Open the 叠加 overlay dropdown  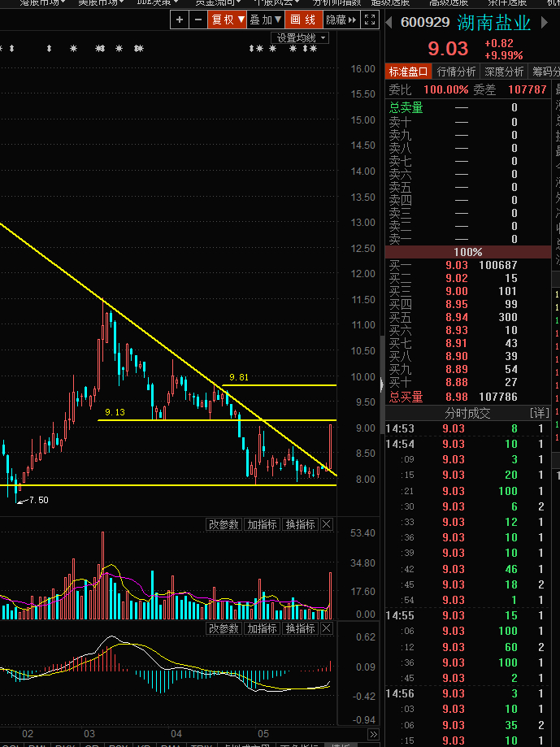click(266, 20)
